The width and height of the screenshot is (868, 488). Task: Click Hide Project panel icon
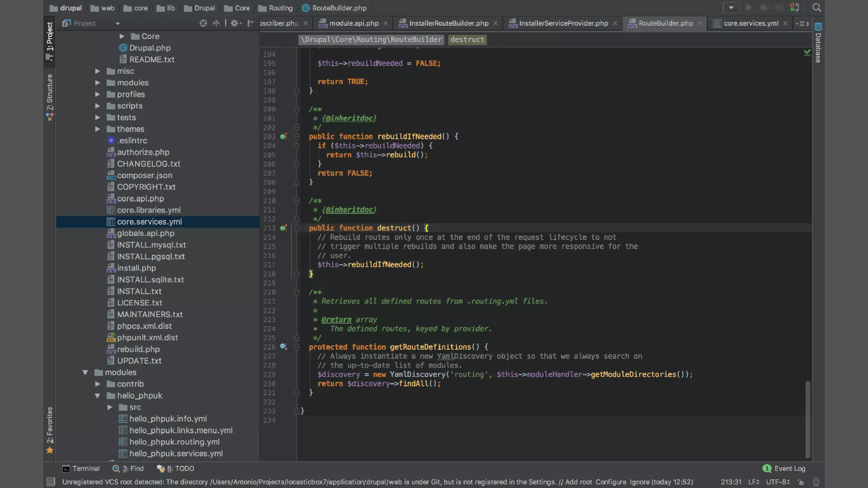pos(251,23)
